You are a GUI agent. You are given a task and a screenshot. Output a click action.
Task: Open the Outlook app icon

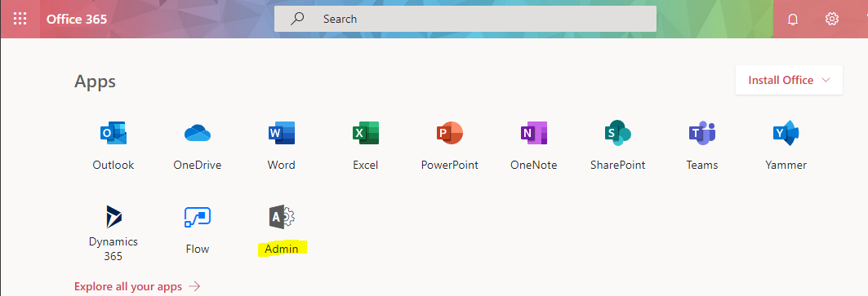pos(114,134)
